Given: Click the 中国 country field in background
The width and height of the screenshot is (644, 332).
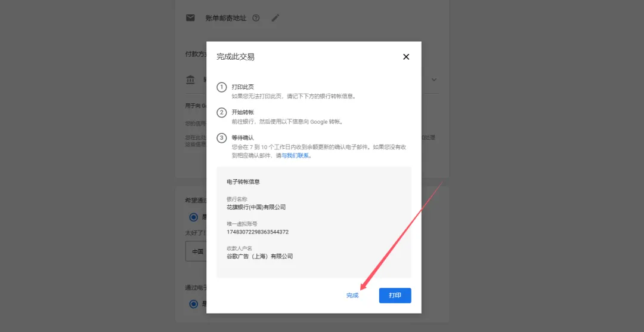Looking at the screenshot, I should (196, 251).
